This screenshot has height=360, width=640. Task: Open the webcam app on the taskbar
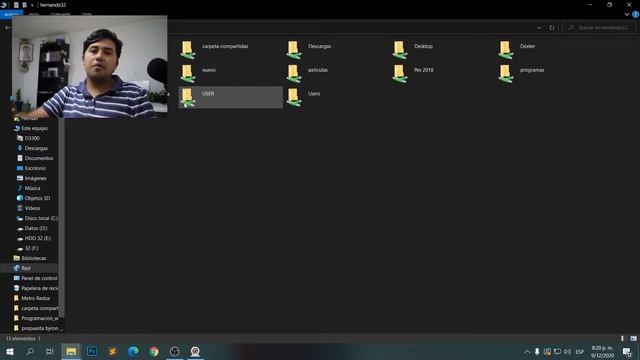point(195,351)
